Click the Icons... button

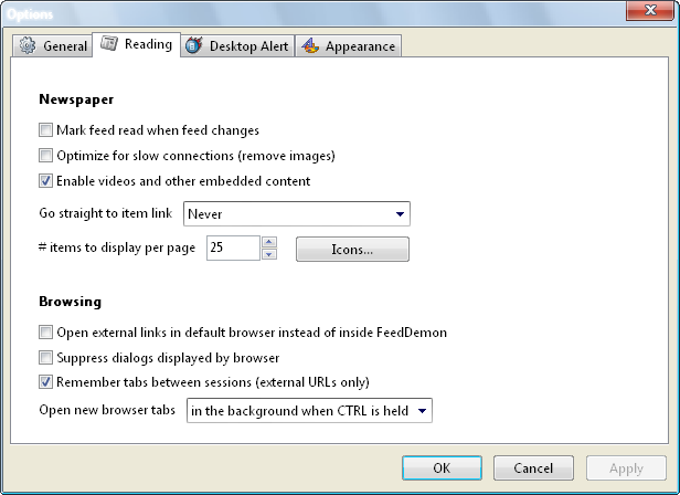point(353,249)
